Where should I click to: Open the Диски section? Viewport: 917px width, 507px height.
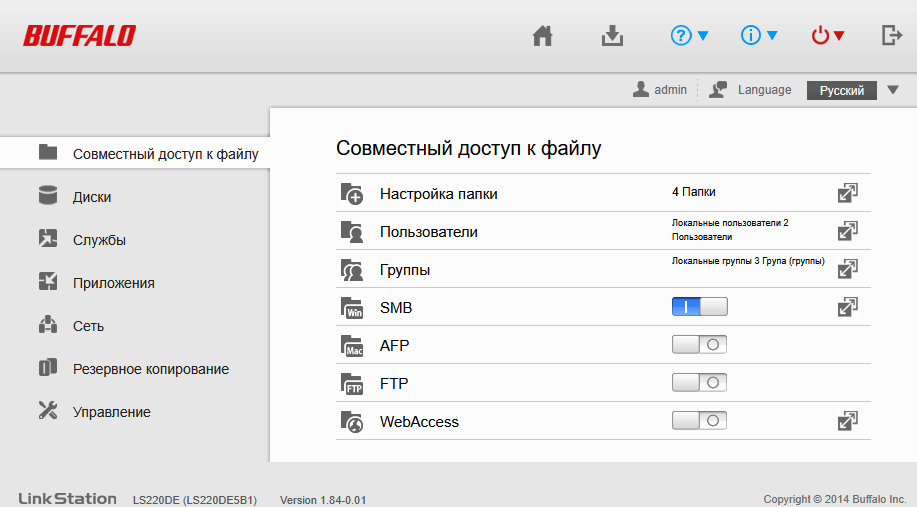tap(92, 197)
